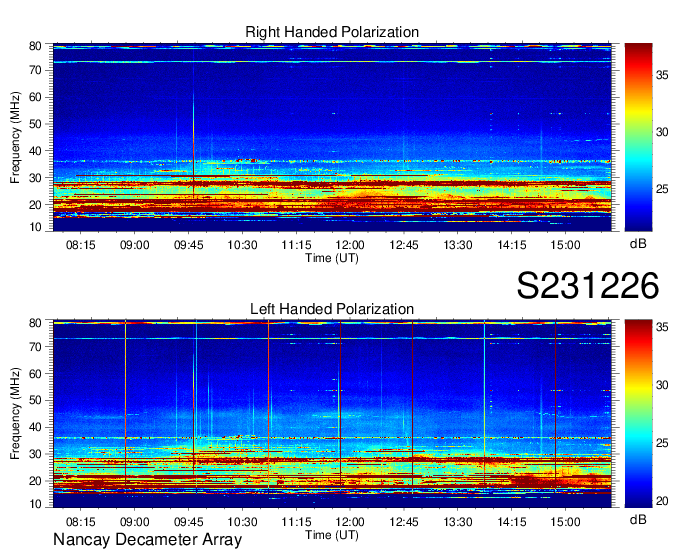Click the "12:45" tick of Left Handed plot
680x552 pixels.
click(404, 522)
